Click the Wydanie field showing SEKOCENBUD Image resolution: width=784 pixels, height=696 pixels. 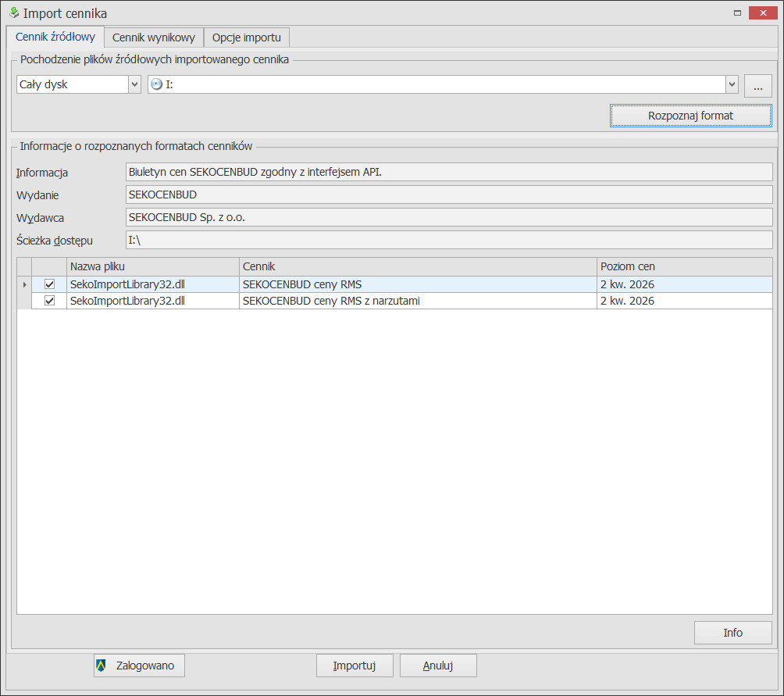click(x=449, y=195)
